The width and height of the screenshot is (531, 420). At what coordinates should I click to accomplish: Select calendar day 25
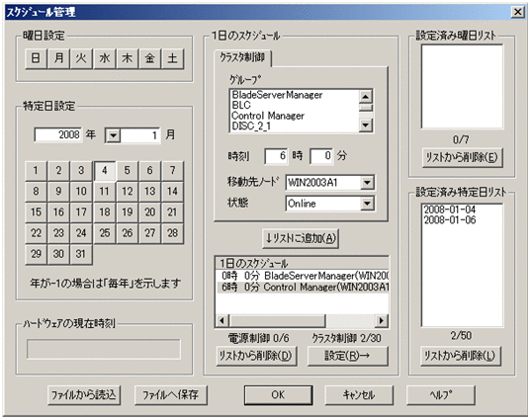(104, 233)
